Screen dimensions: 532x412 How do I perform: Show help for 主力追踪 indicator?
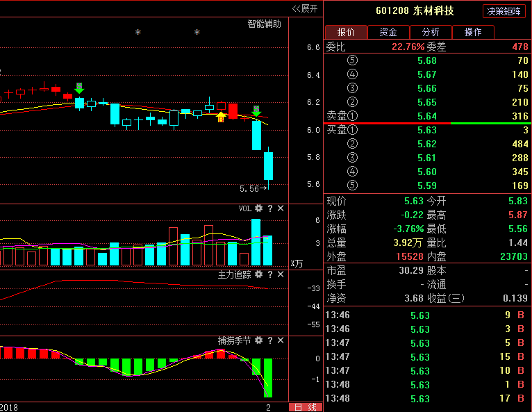(x=269, y=274)
